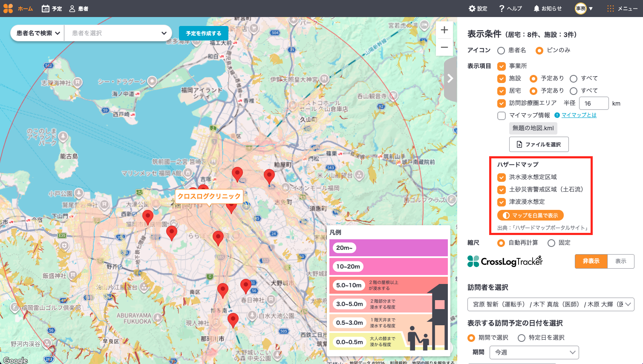The image size is (643, 364).
Task: Click the ヘルプ question mark icon
Action: coord(502,9)
